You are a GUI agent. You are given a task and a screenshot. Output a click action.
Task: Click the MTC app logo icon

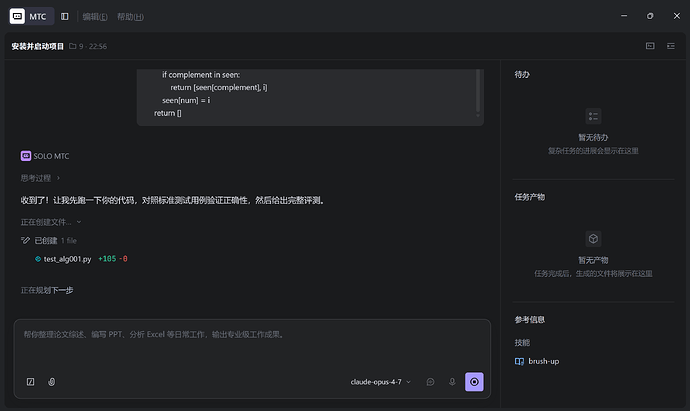(17, 16)
